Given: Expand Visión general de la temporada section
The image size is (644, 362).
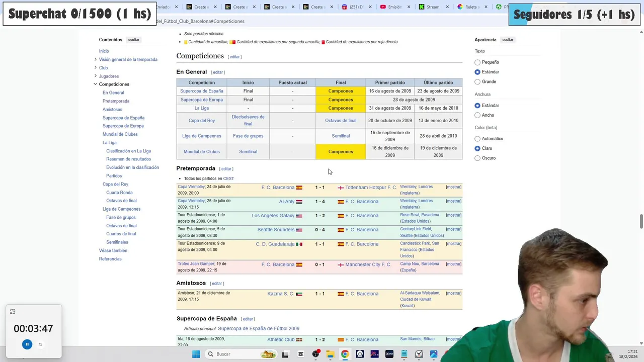Looking at the screenshot, I should 95,59.
